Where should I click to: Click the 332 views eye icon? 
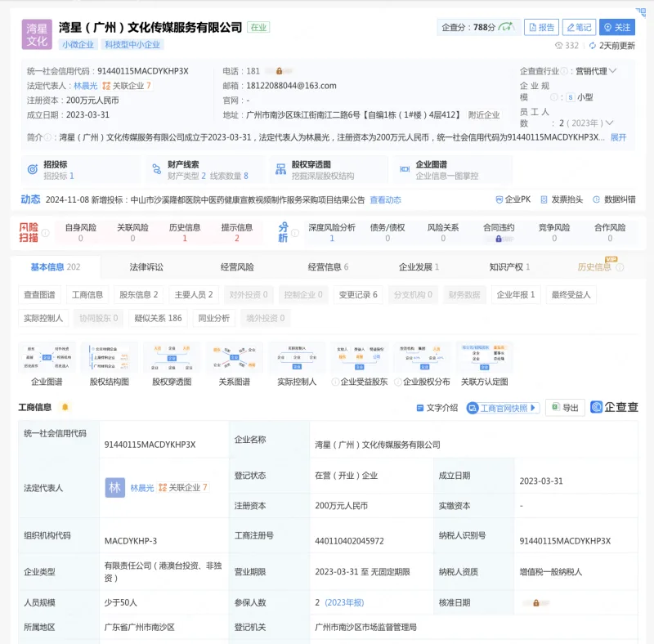(558, 46)
